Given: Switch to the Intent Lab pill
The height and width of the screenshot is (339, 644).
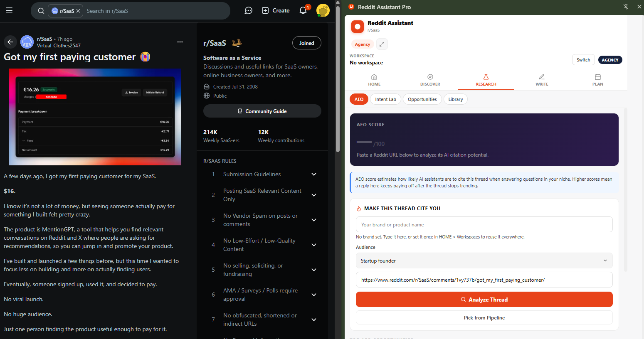Looking at the screenshot, I should click(386, 99).
